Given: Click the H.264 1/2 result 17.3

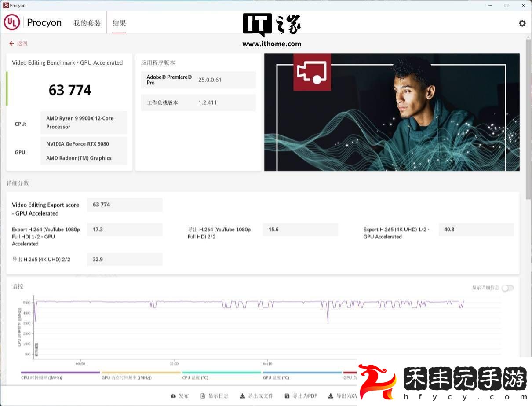Looking at the screenshot, I should (125, 230).
